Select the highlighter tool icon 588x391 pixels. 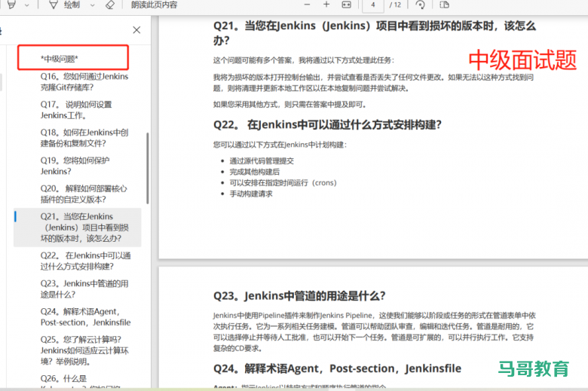coord(11,5)
